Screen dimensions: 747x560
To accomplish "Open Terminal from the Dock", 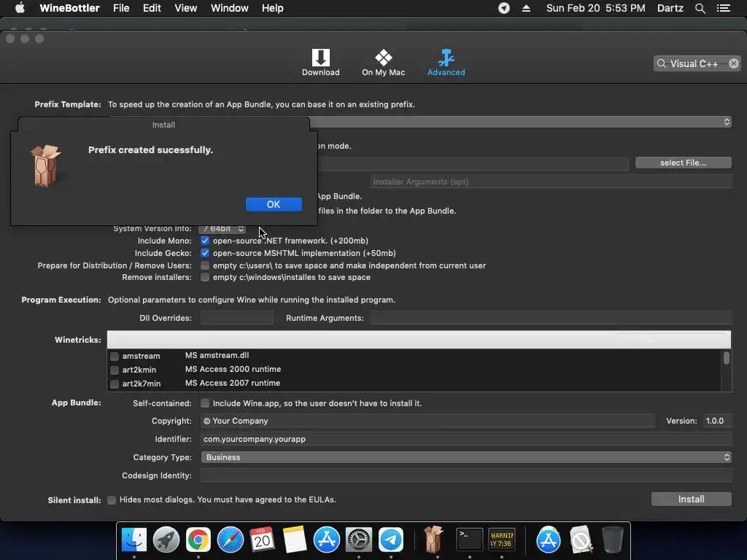I will pos(470,540).
